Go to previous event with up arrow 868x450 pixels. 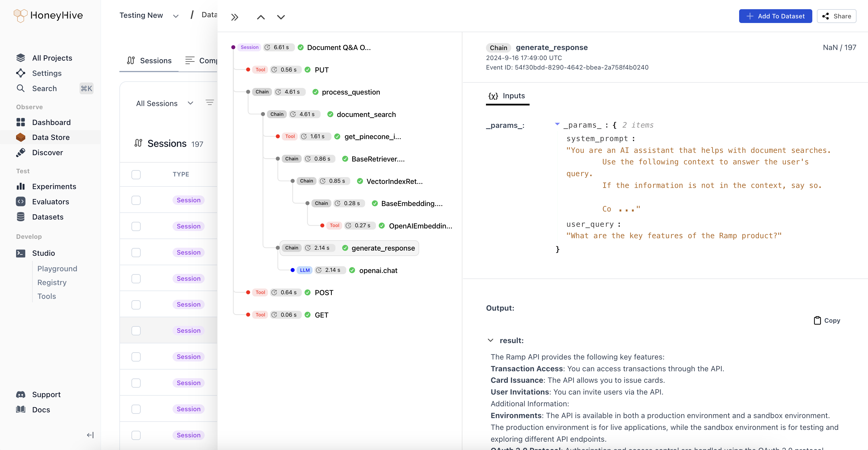tap(261, 17)
